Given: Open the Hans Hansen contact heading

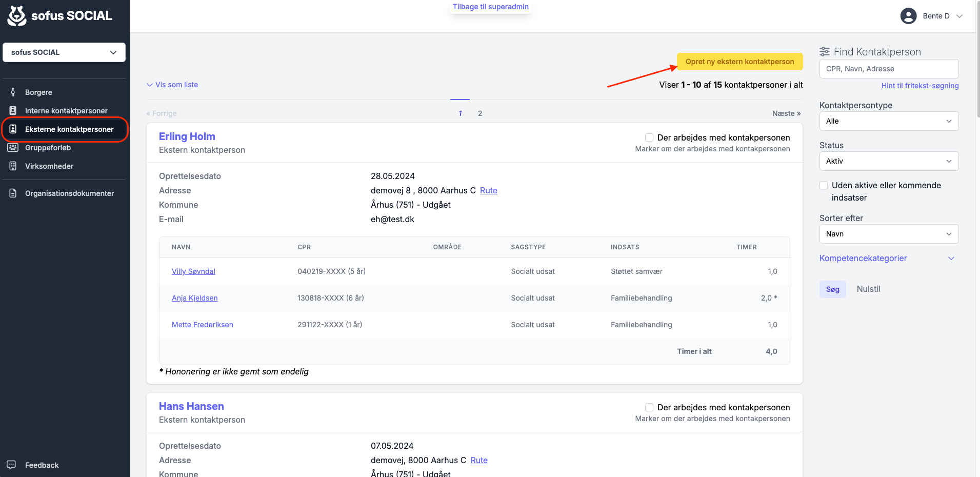Looking at the screenshot, I should [191, 406].
